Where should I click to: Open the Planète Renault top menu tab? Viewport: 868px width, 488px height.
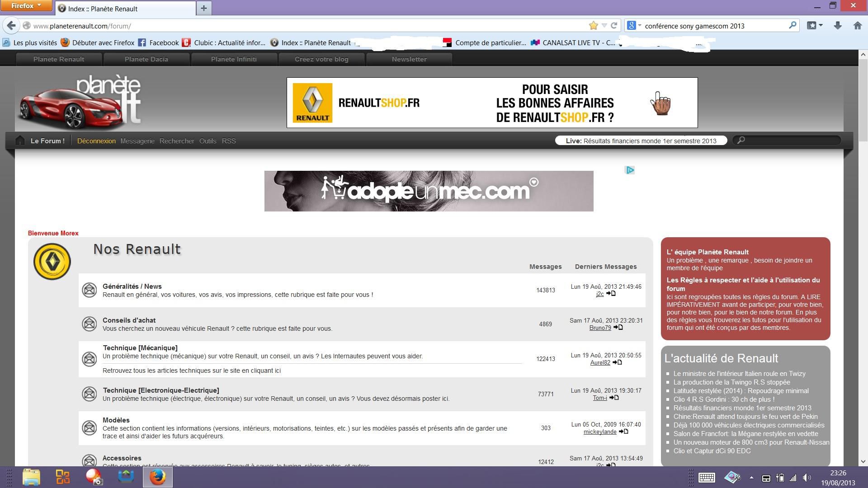[x=59, y=59]
